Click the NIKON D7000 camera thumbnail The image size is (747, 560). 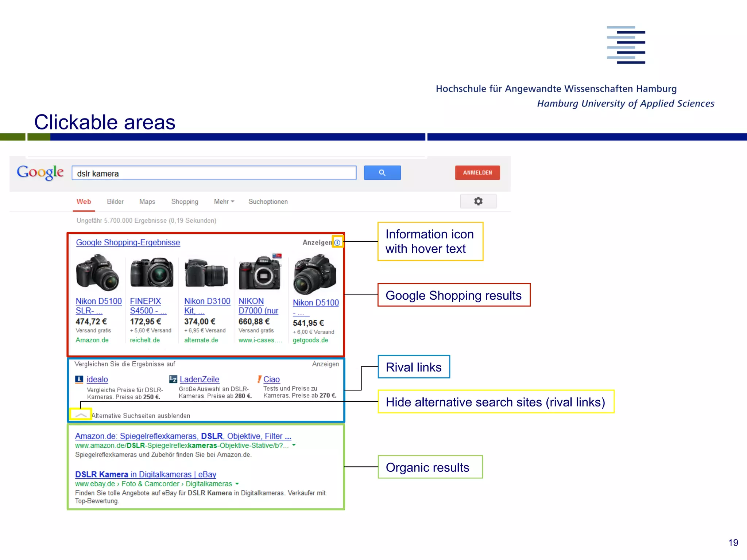click(x=260, y=272)
